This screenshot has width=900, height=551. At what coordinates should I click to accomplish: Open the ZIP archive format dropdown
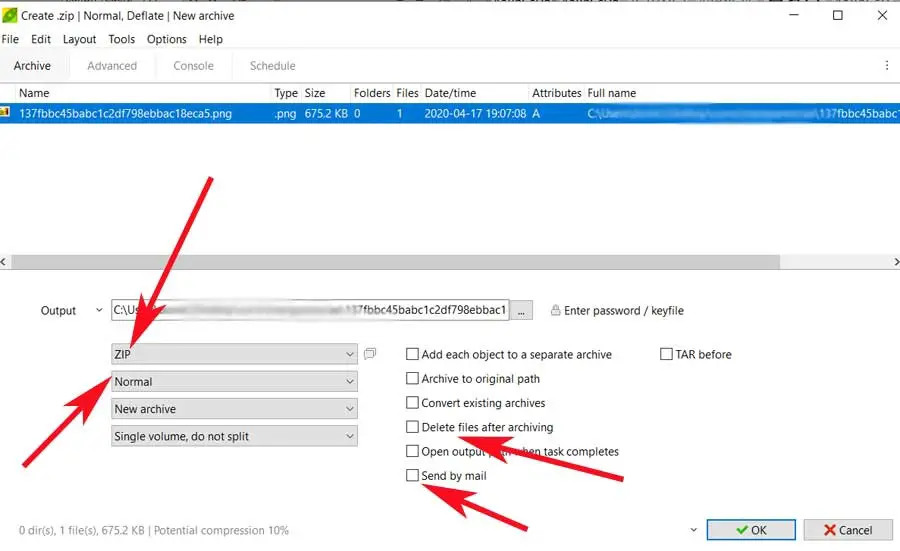[x=234, y=354]
